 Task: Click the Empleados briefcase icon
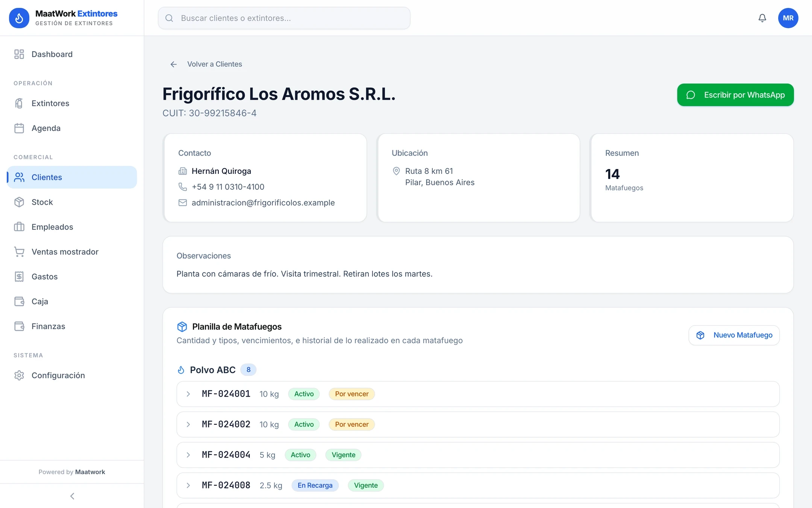(19, 227)
